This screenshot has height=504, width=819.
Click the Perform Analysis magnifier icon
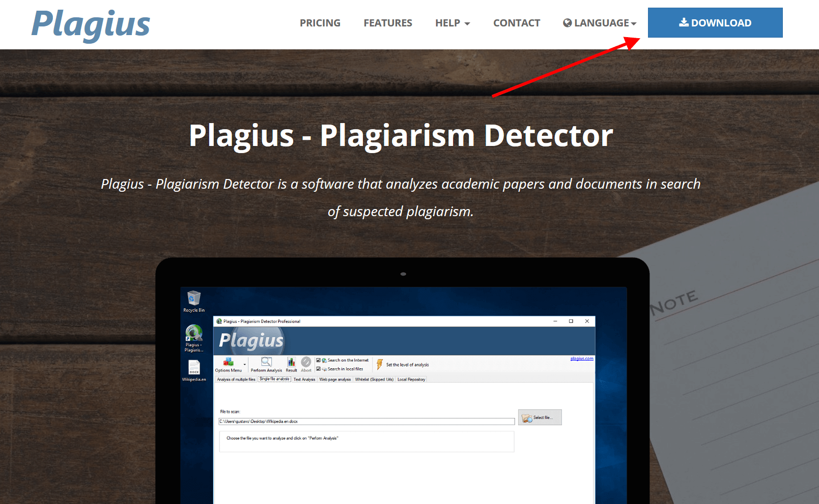point(266,362)
